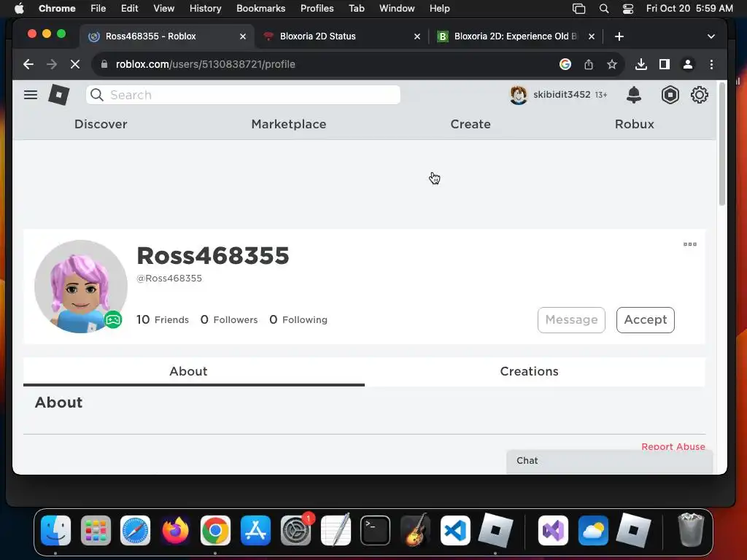Viewport: 747px width, 560px height.
Task: Click the Roblox logo home icon
Action: point(59,95)
